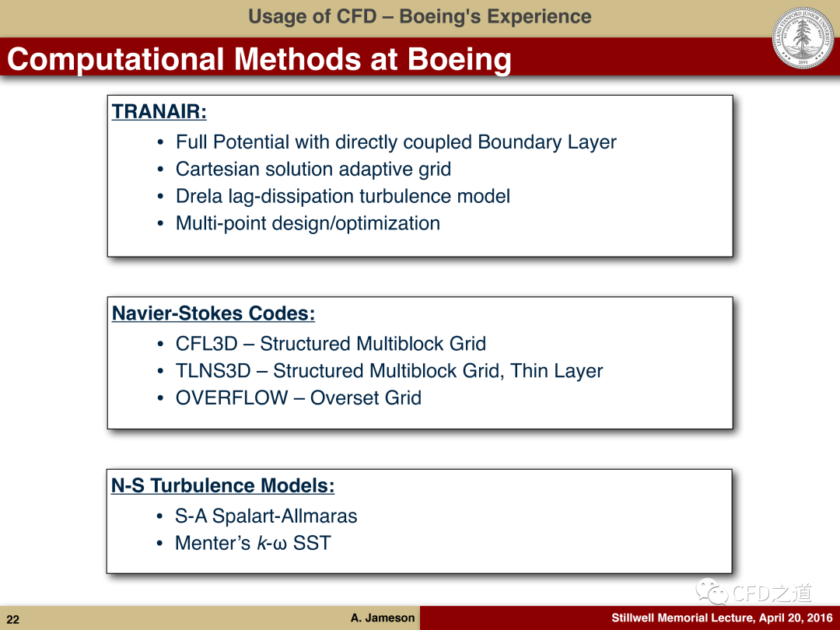Click bullet "Cartesian solution adaptive grid"
The width and height of the screenshot is (840, 630).
coord(313,170)
